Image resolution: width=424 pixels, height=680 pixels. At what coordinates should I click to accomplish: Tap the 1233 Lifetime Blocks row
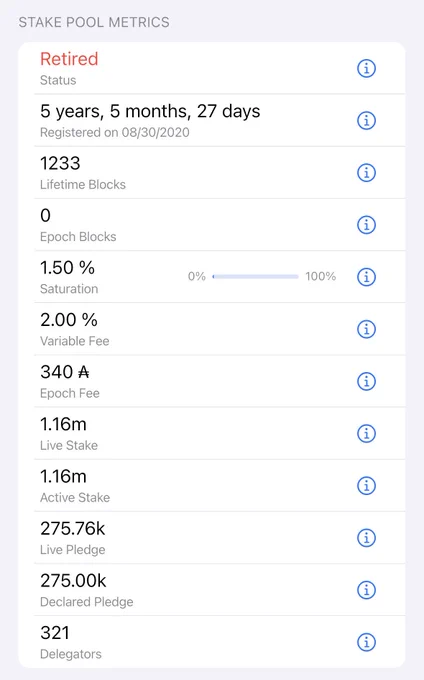tap(220, 173)
